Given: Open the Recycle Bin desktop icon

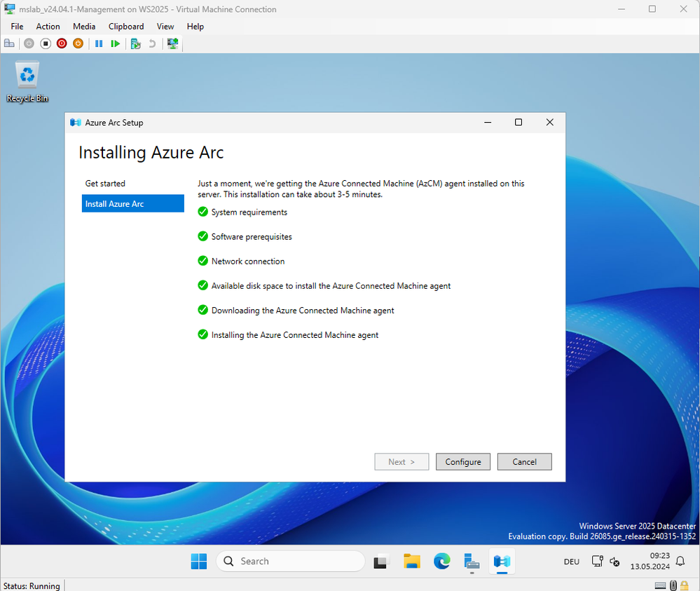Looking at the screenshot, I should click(x=27, y=82).
